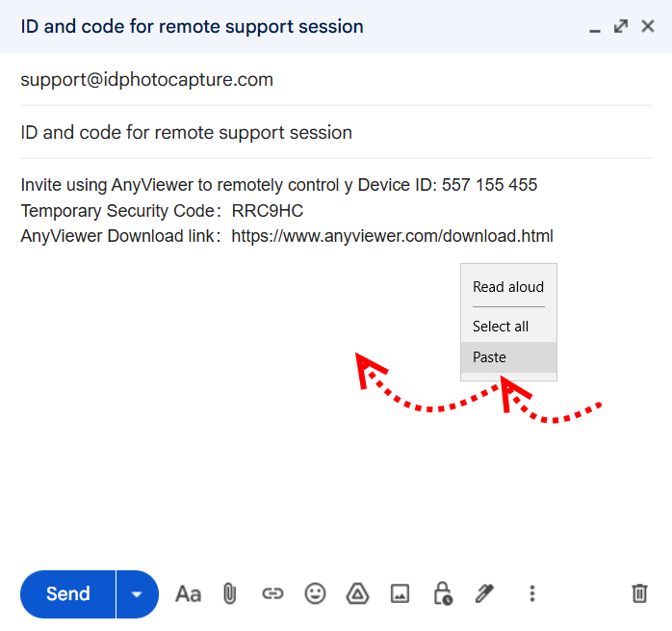Open the formatting options (Aa) icon

click(188, 593)
